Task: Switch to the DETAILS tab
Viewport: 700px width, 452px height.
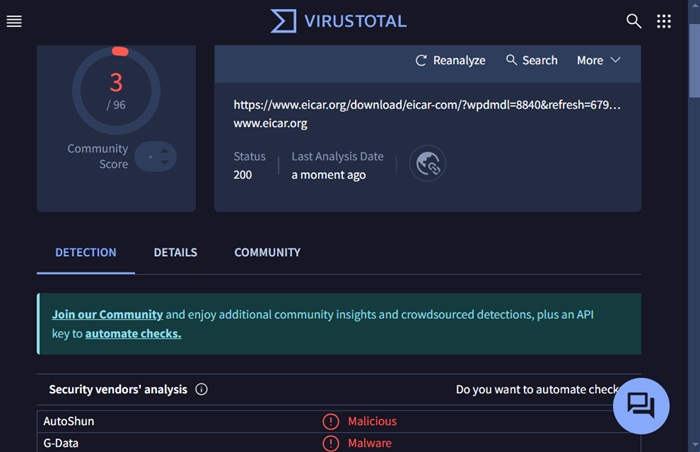Action: (175, 253)
